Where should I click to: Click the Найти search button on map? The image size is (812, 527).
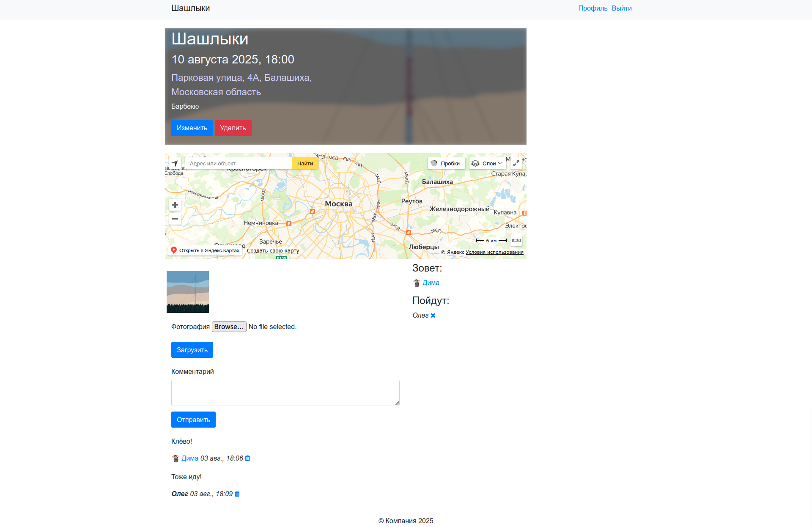pos(305,163)
